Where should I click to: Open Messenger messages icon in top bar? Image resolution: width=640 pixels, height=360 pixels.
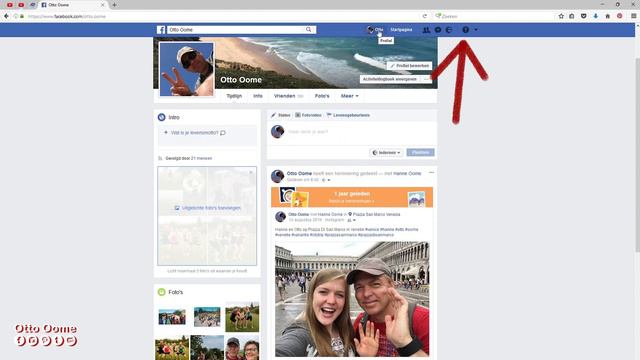[x=438, y=30]
